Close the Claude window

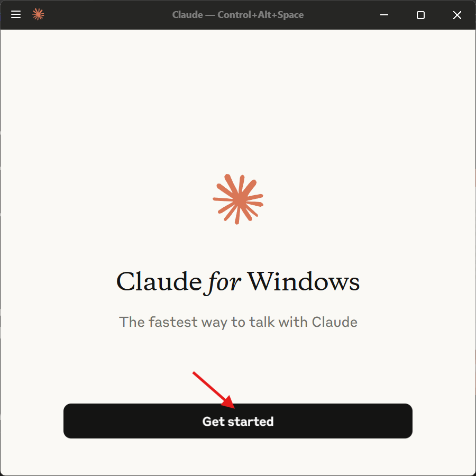pos(457,15)
